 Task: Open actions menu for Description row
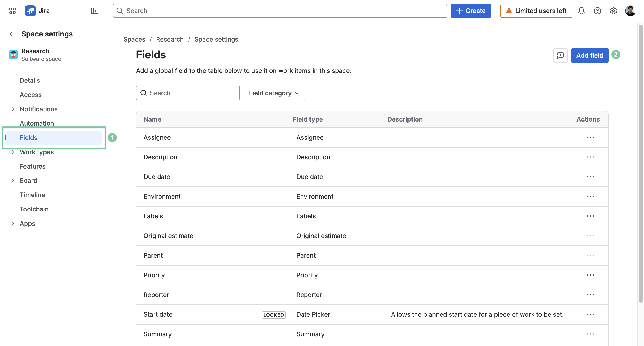tap(590, 157)
